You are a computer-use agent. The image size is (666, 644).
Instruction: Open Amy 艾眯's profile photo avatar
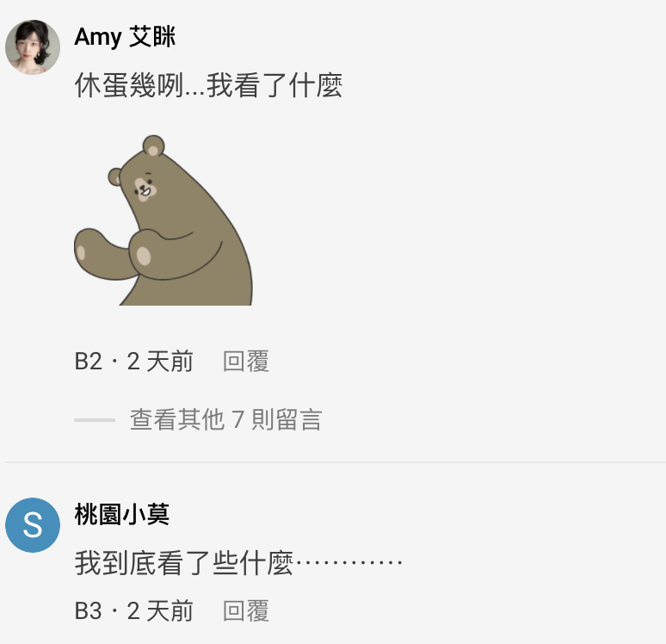[x=33, y=46]
